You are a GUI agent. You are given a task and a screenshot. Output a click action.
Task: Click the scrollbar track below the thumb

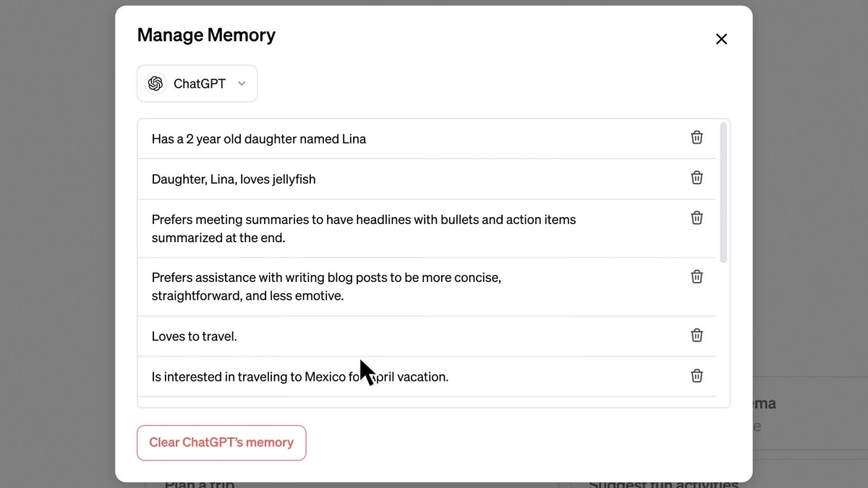pos(723,333)
